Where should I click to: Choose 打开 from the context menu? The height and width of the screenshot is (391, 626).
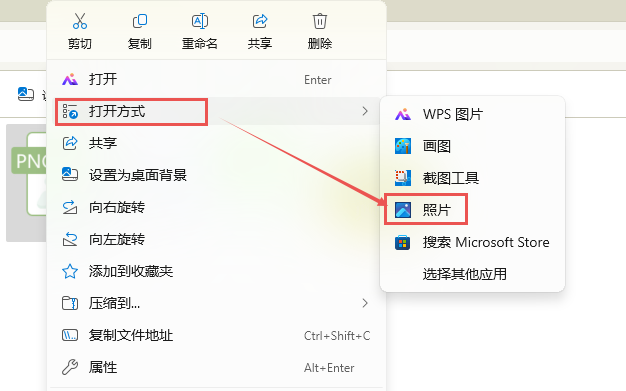216,79
